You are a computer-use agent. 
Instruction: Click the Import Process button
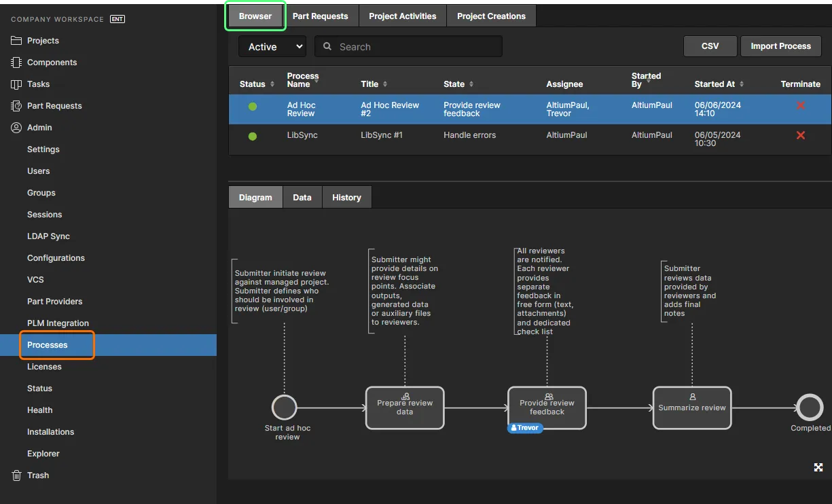pos(780,46)
